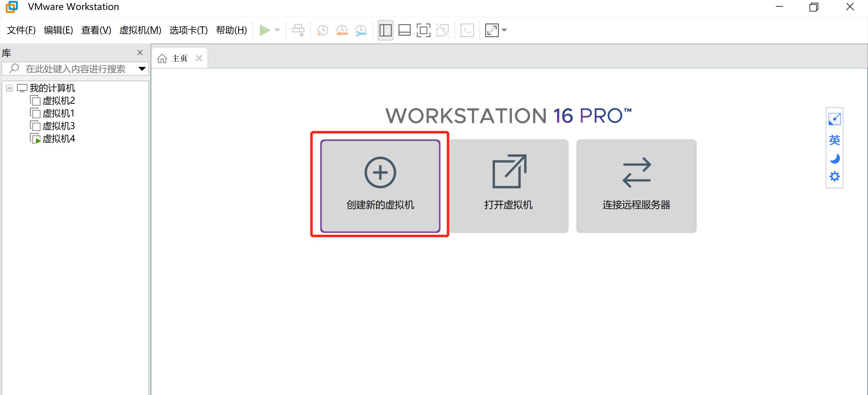The image size is (868, 395).
Task: Click 连接远程服务器 button
Action: click(x=636, y=186)
